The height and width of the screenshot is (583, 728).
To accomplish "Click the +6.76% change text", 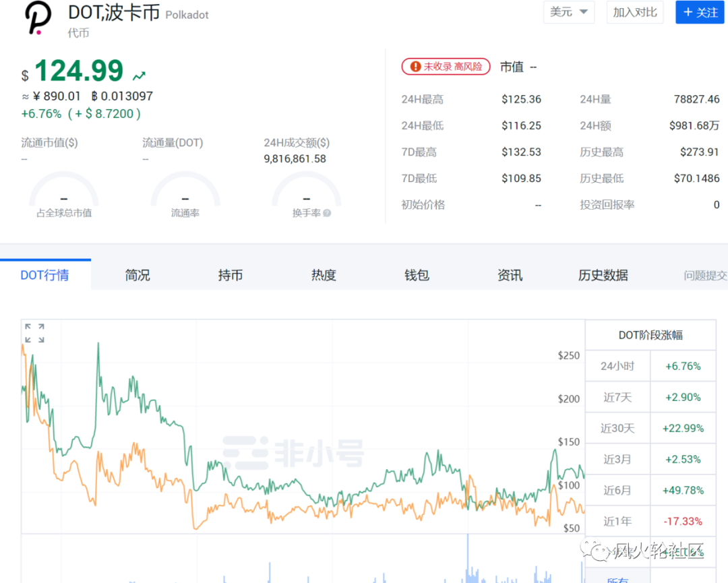I will pyautogui.click(x=41, y=114).
